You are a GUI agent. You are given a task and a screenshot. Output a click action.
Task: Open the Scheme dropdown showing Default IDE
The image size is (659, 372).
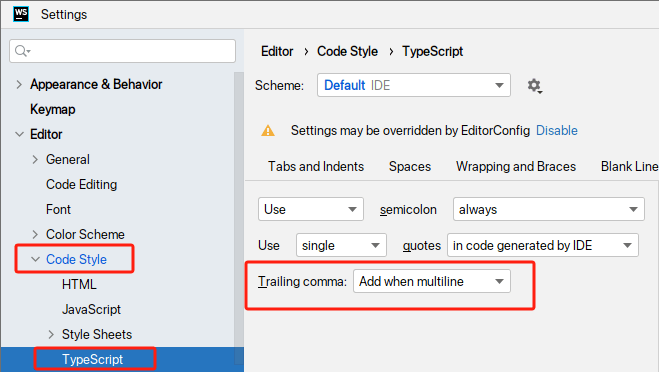[414, 85]
